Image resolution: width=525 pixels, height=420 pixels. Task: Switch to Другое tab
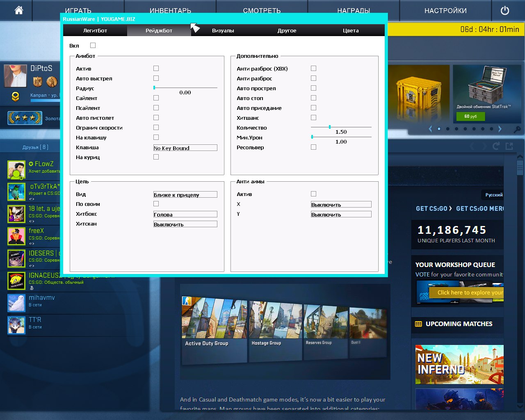[x=287, y=30]
